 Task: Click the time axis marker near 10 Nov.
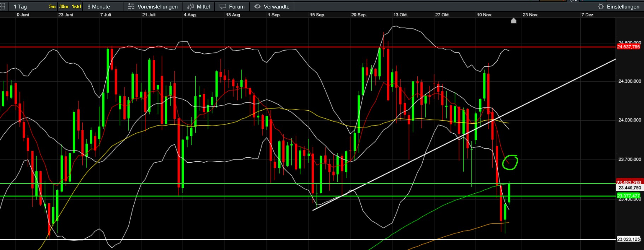[514, 21]
